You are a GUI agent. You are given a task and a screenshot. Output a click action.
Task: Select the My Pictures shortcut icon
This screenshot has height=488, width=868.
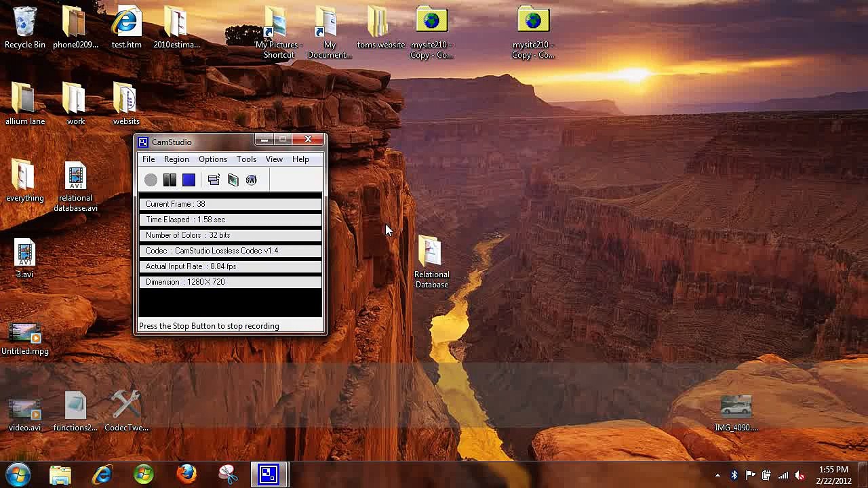pos(279,33)
